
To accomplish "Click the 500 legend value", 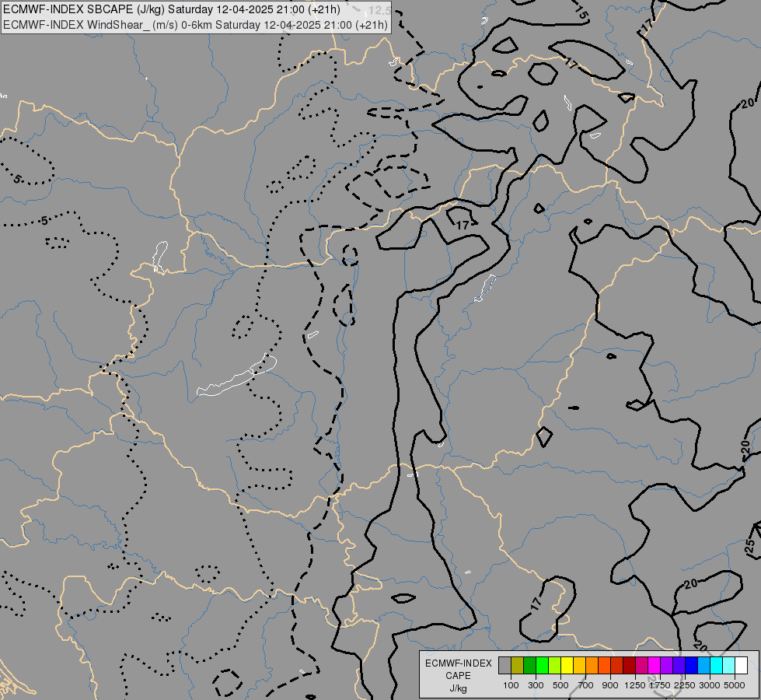I will point(560,685).
